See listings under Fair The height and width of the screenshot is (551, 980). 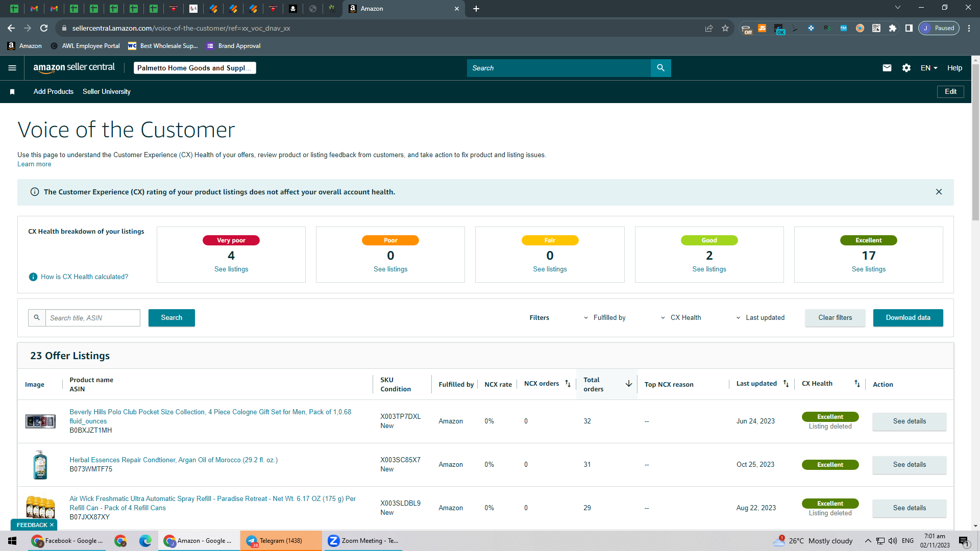pos(550,269)
